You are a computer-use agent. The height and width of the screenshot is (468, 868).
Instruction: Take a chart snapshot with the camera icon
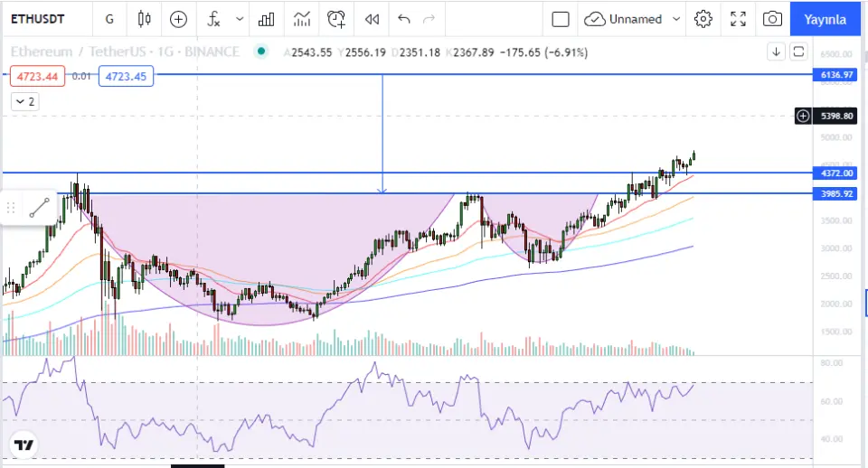tap(771, 19)
